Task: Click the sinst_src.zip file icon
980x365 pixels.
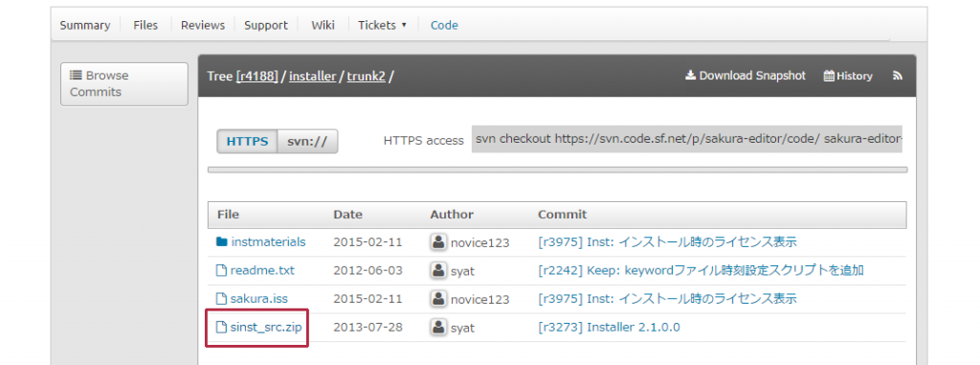Action: pyautogui.click(x=221, y=327)
